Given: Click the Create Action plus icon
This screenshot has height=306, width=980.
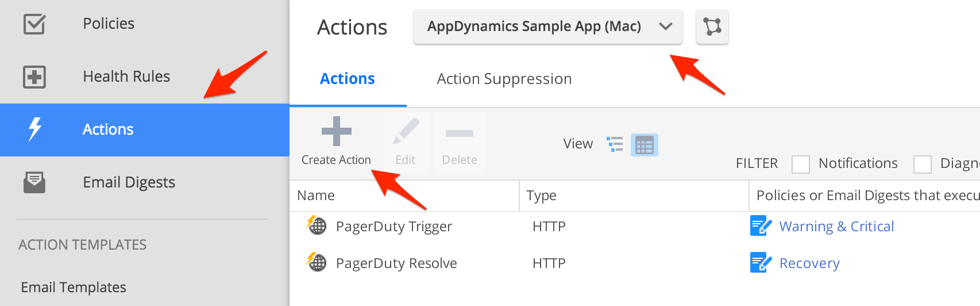Looking at the screenshot, I should point(336,132).
